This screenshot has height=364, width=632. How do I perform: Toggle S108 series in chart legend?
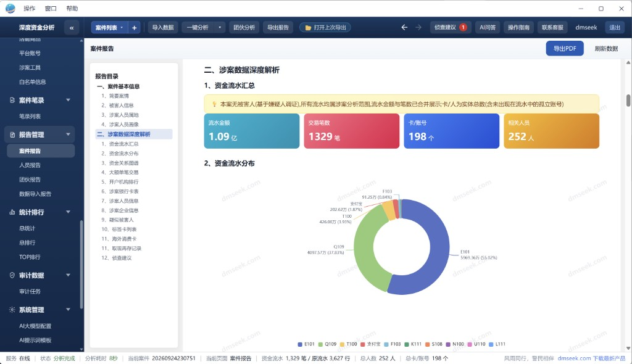tap(434, 344)
